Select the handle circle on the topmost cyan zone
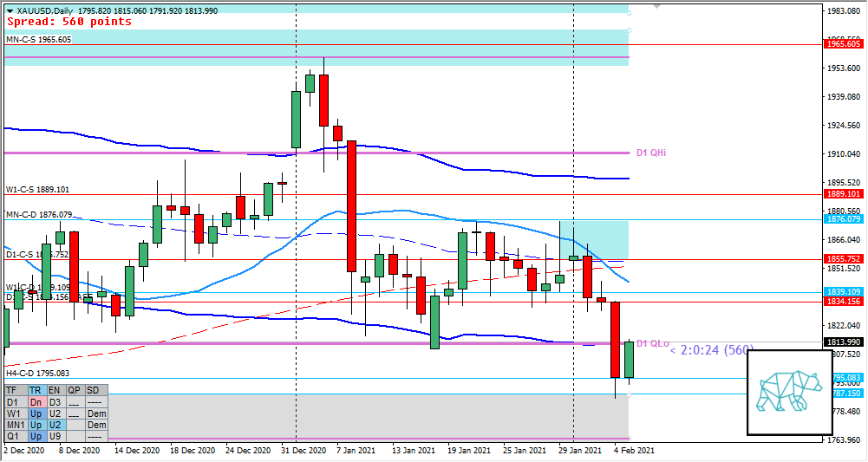 coord(630,12)
